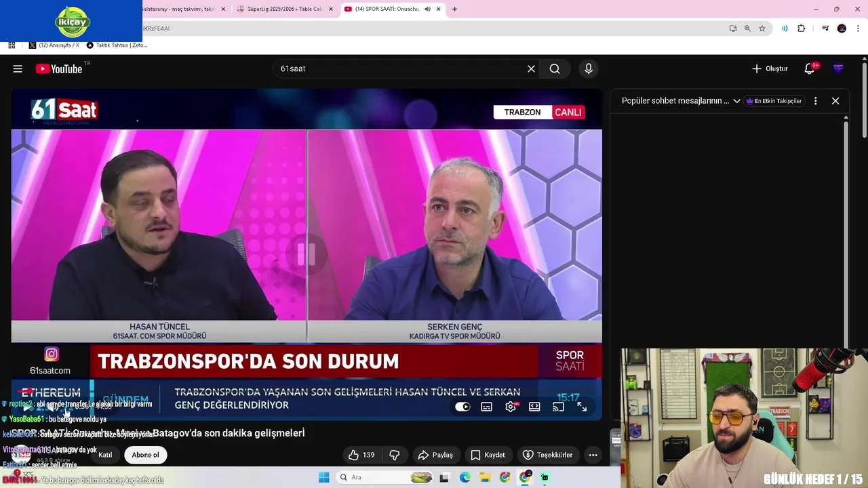Expand the Popüler sohbet mesajlarının dropdown

point(736,101)
